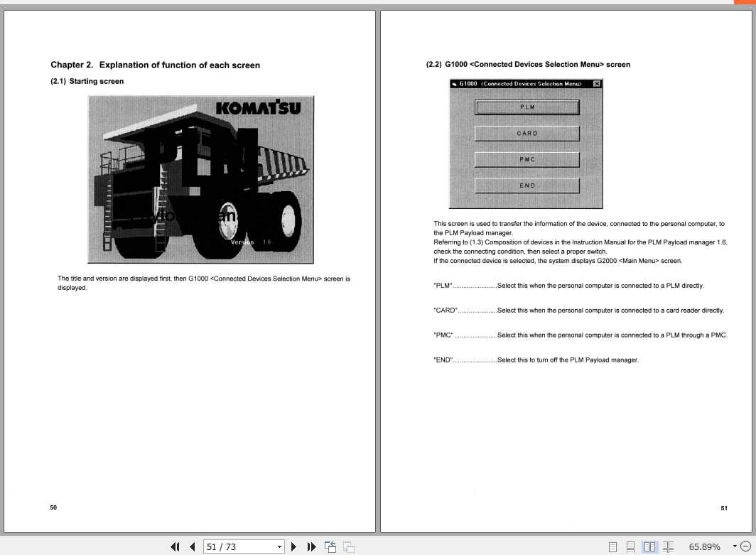Go to the first page
This screenshot has width=756, height=555.
[x=174, y=546]
